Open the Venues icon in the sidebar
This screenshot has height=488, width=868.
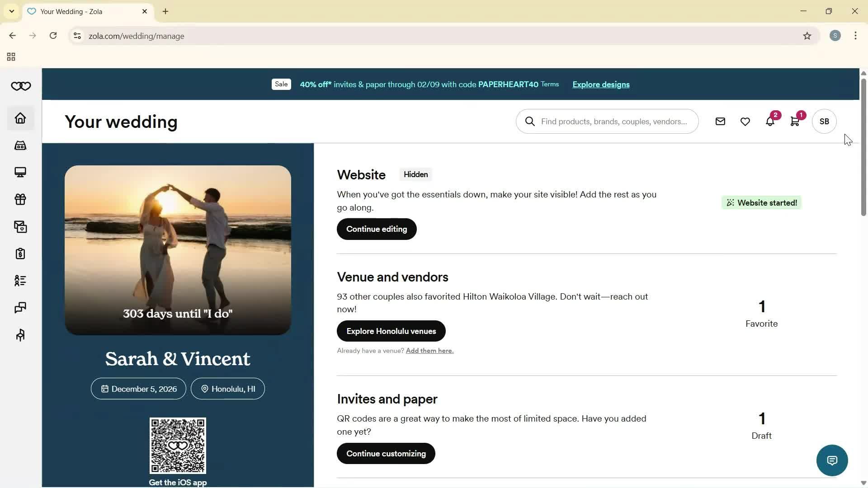point(20,145)
